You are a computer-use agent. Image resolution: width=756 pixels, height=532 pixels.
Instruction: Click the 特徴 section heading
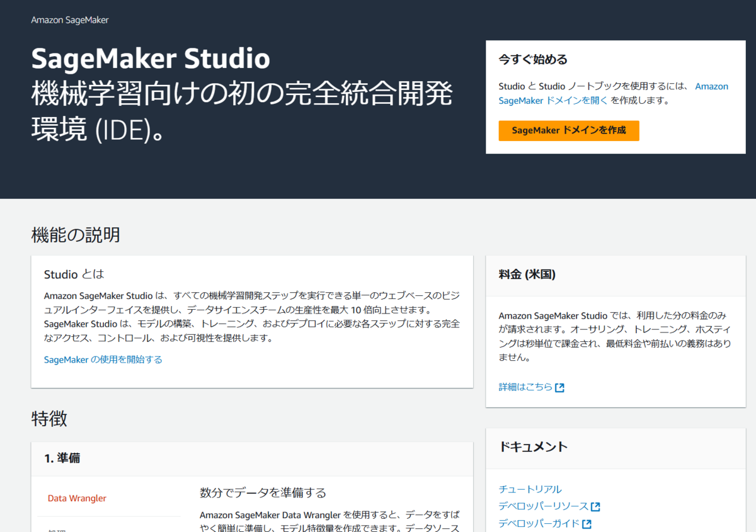click(49, 419)
